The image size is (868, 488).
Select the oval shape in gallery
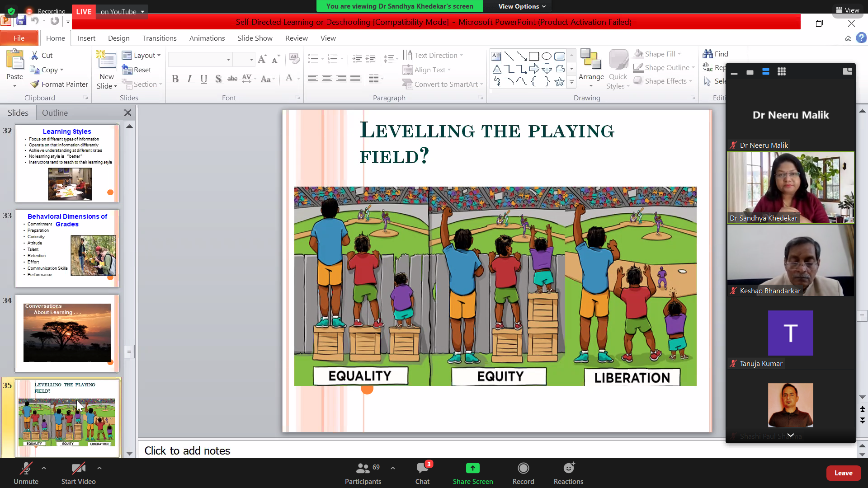[547, 56]
